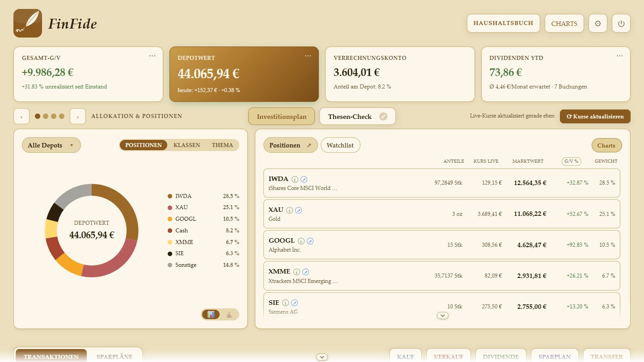Expand positions list with the chevron

tap(443, 316)
